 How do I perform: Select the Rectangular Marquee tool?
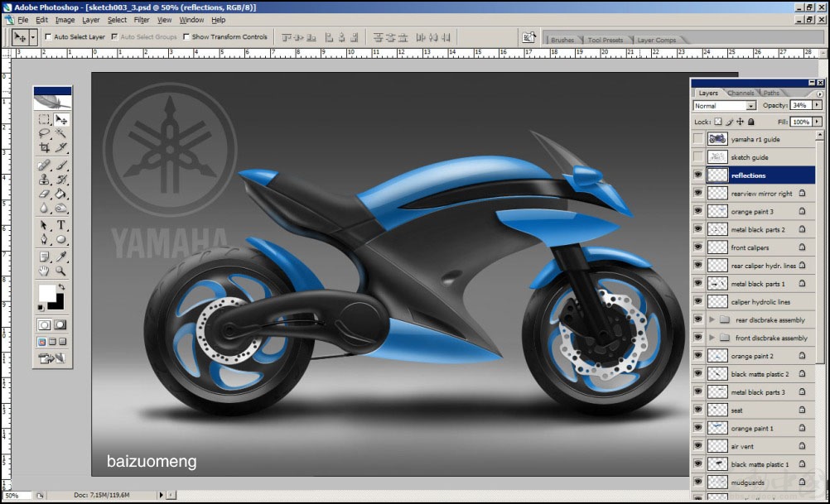45,119
